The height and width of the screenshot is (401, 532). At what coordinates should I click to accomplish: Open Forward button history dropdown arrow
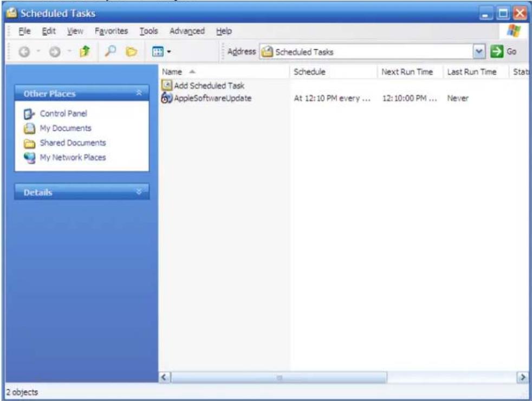[69, 51]
